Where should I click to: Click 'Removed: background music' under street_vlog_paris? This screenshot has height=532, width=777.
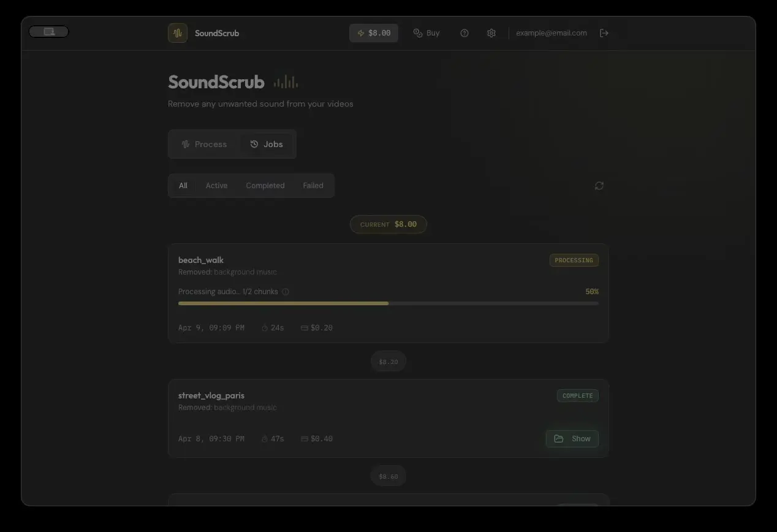click(227, 408)
